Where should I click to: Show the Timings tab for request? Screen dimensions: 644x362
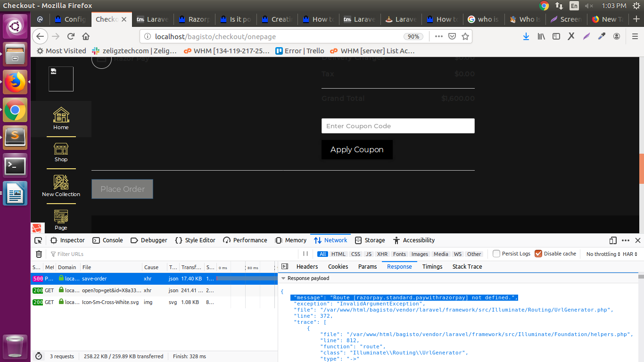(432, 267)
